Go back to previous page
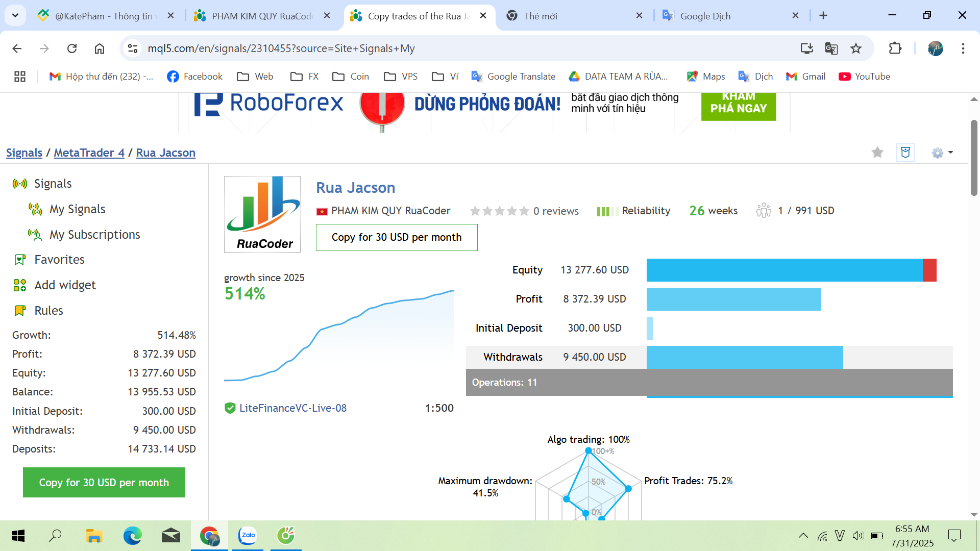Viewport: 980px width, 551px height. [x=17, y=48]
